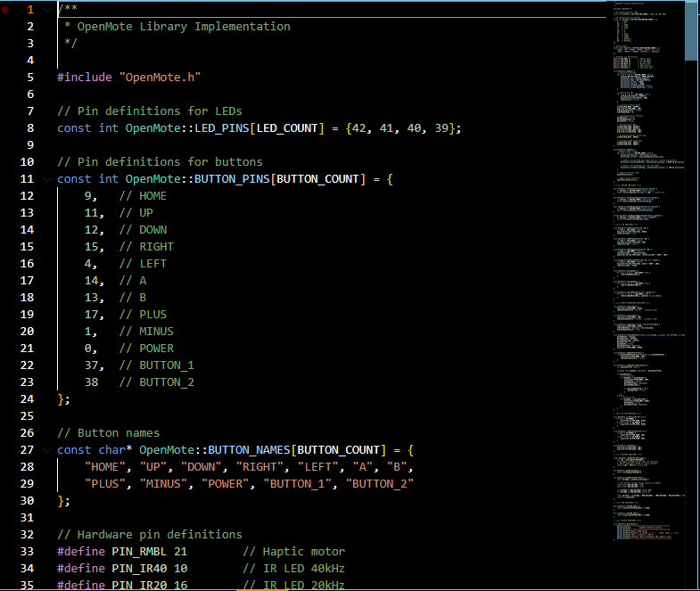
Task: Fold the BUTTON_PINS array at line 11
Action: 47,179
